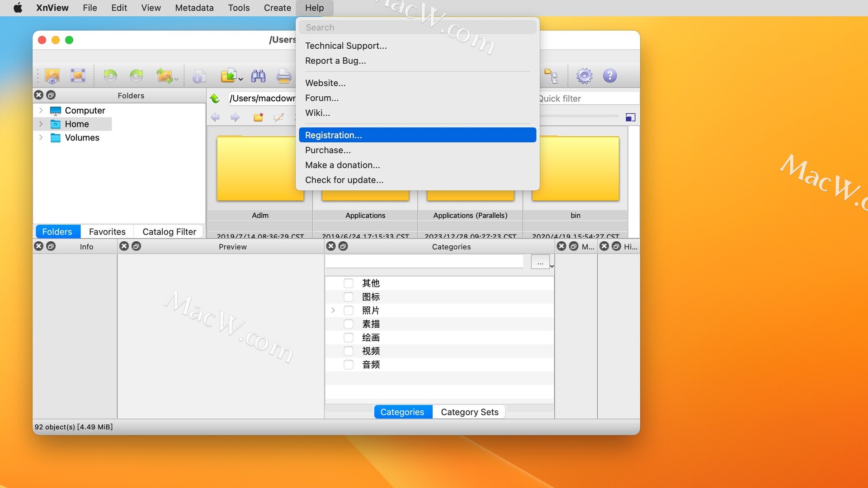The image size is (868, 488).
Task: Open file properties info icon
Action: (x=199, y=76)
